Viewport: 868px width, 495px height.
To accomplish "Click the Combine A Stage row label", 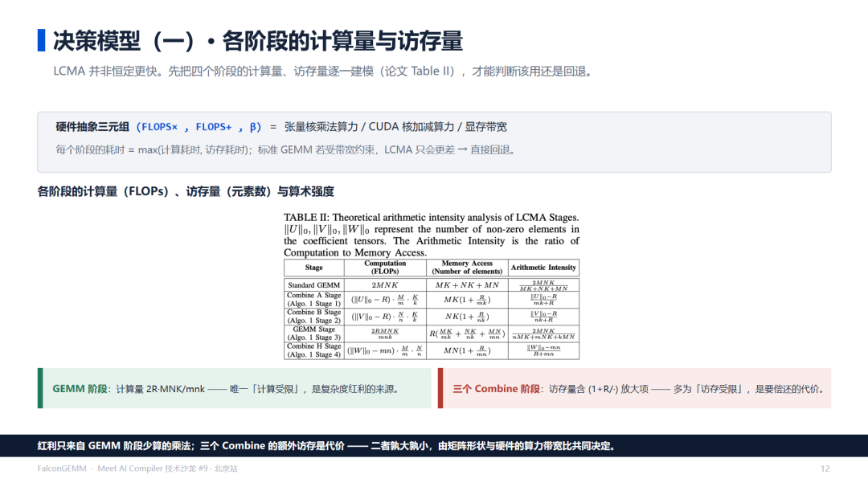I will pyautogui.click(x=314, y=300).
